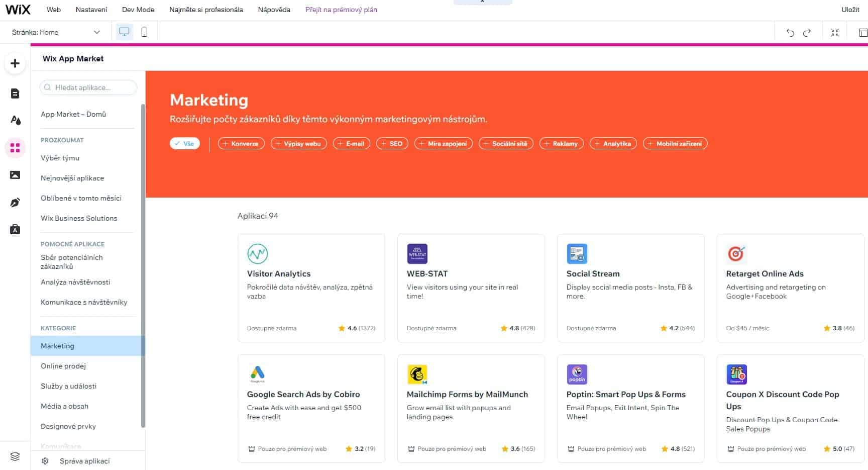The width and height of the screenshot is (868, 470).
Task: Toggle the Míra zapojení filter chip
Action: (x=444, y=144)
